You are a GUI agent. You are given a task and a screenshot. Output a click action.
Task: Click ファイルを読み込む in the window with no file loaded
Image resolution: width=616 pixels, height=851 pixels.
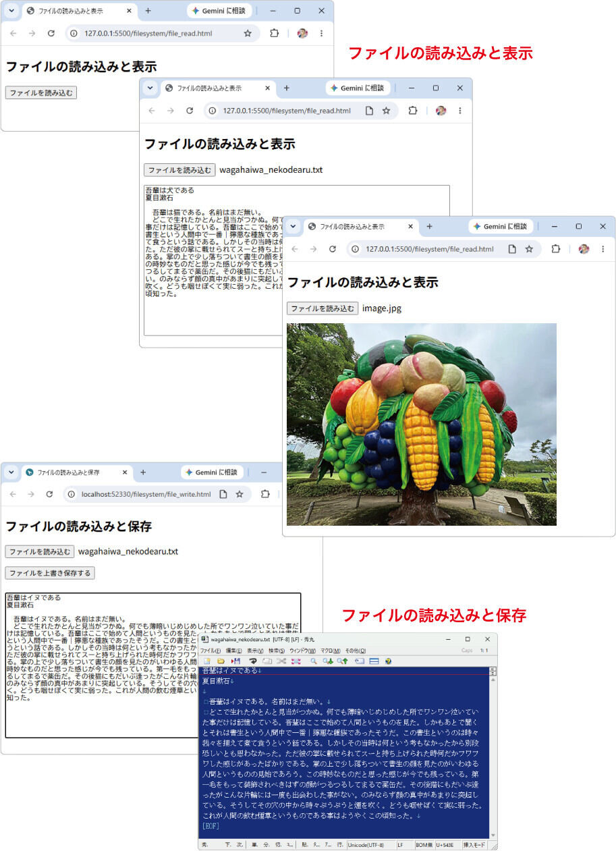[x=40, y=93]
